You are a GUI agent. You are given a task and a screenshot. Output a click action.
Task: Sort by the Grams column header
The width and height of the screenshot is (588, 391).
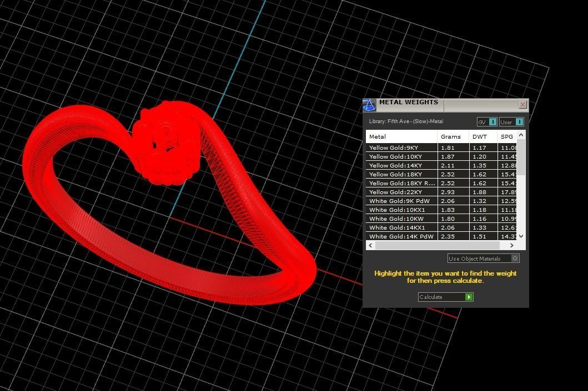coord(453,136)
